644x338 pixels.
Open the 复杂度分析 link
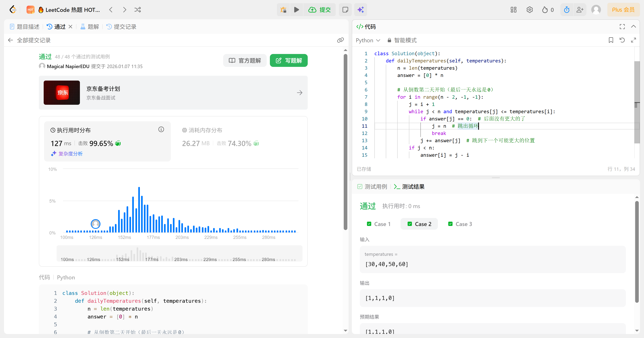coord(67,154)
